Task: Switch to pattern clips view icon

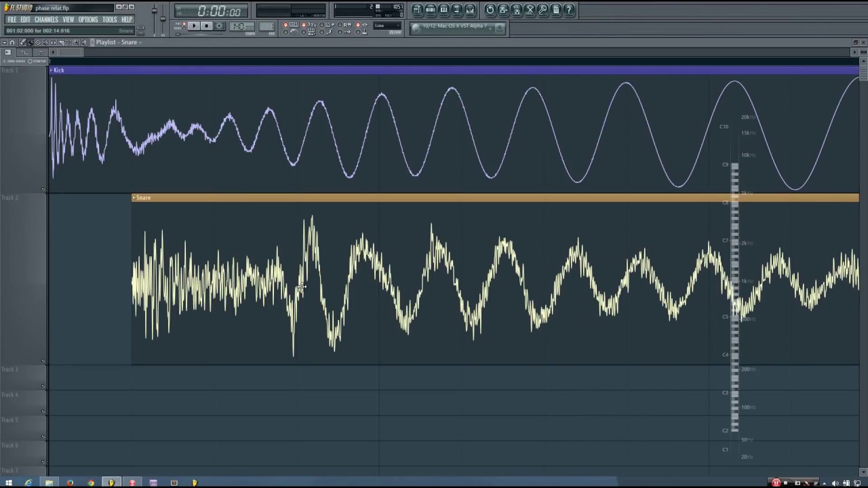Action: [x=8, y=52]
